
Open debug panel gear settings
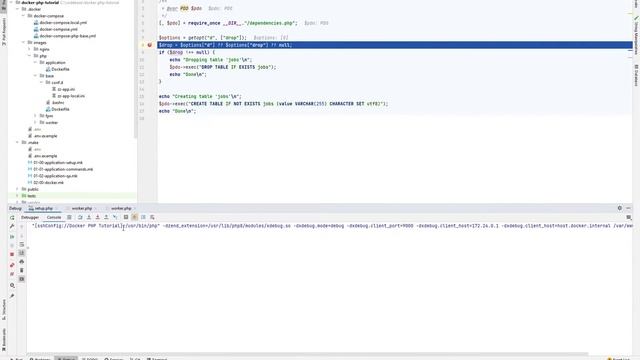click(620, 208)
